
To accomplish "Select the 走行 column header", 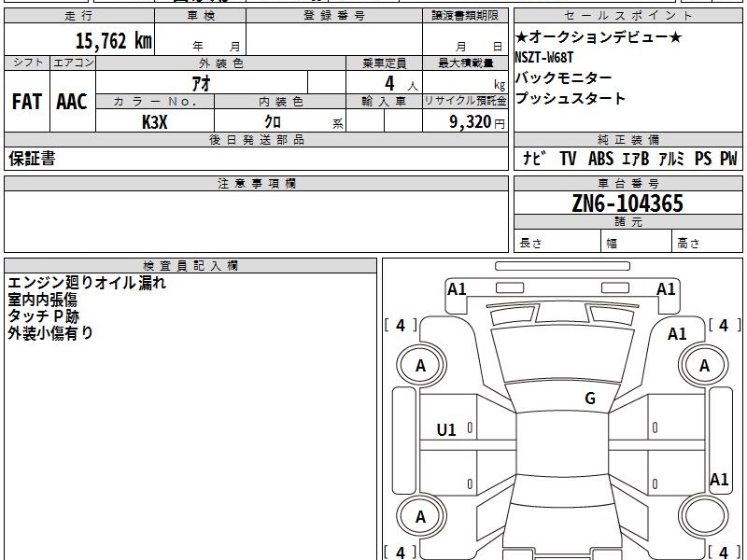I will [x=79, y=16].
